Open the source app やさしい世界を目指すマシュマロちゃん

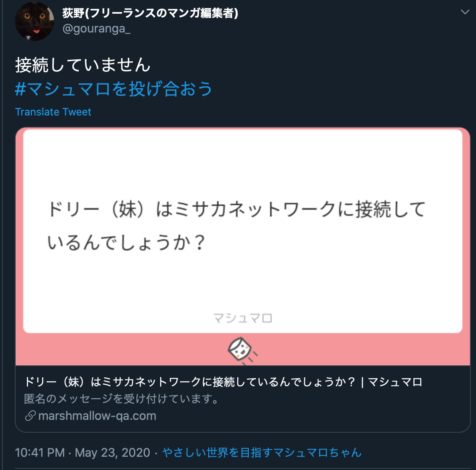coord(262,452)
